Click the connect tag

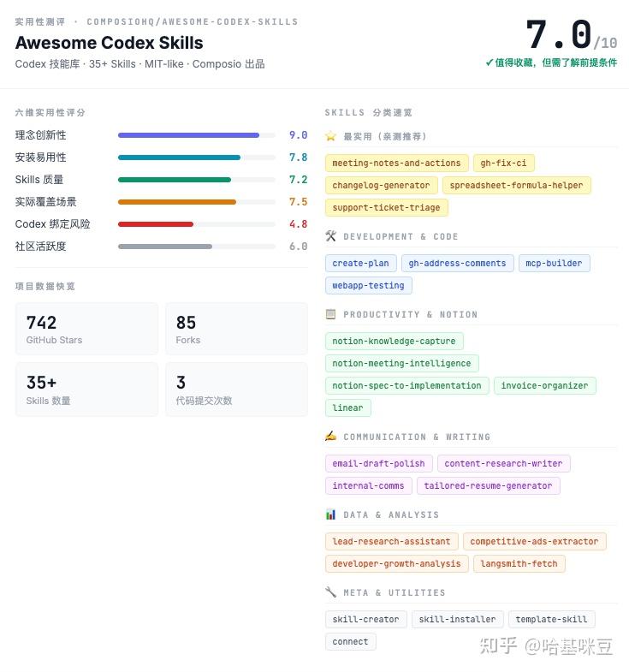[351, 642]
